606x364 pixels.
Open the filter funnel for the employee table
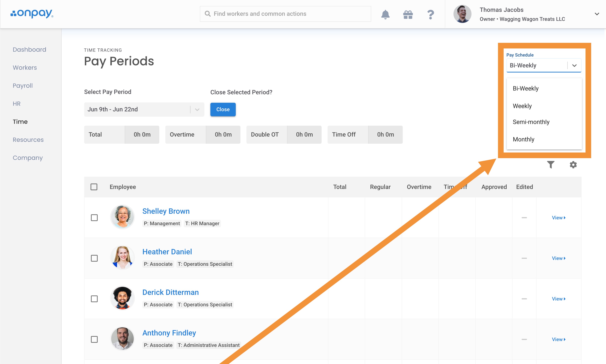coord(551,165)
